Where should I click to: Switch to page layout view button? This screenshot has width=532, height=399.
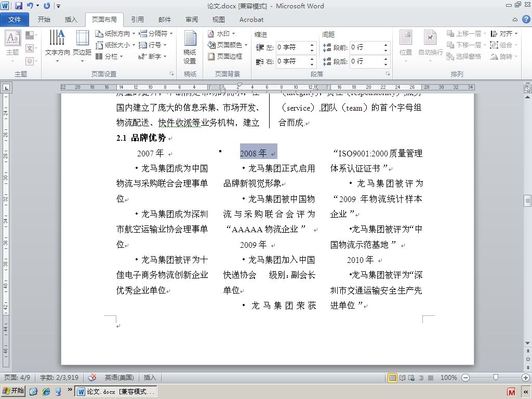[393, 378]
